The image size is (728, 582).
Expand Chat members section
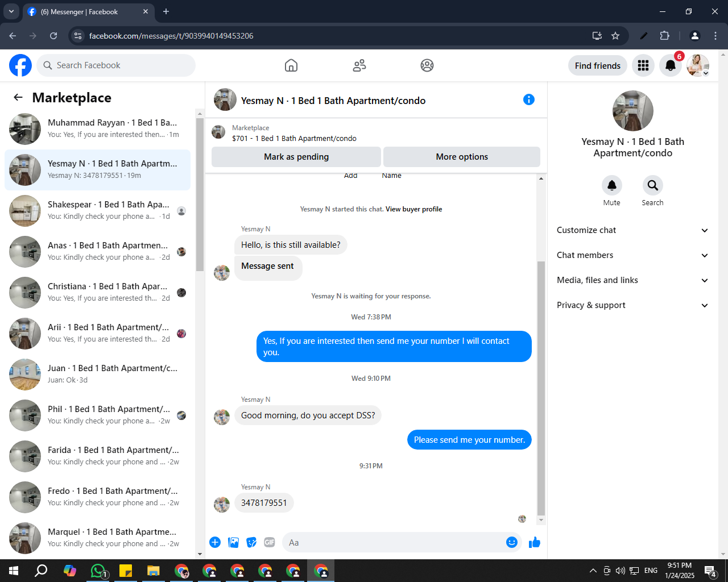632,255
